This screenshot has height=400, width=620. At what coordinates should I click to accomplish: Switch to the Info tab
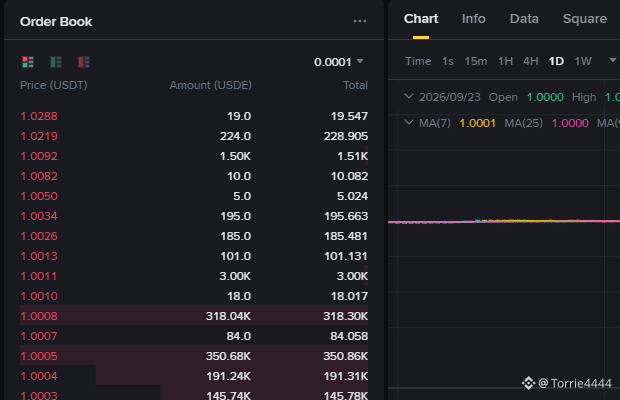point(473,19)
